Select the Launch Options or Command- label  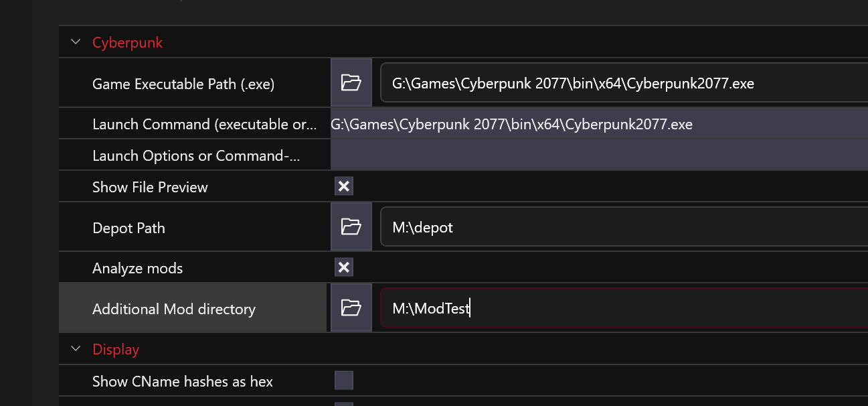coord(196,155)
